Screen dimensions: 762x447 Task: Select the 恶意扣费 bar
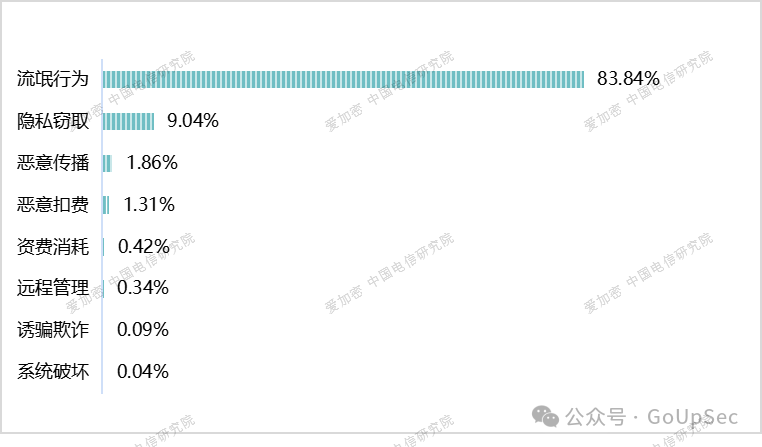click(x=106, y=205)
